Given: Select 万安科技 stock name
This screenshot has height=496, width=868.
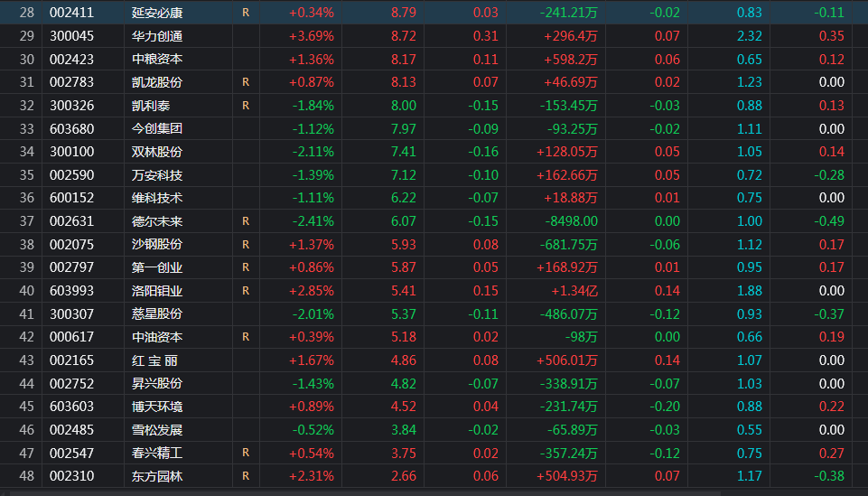Looking at the screenshot, I should click(157, 175).
